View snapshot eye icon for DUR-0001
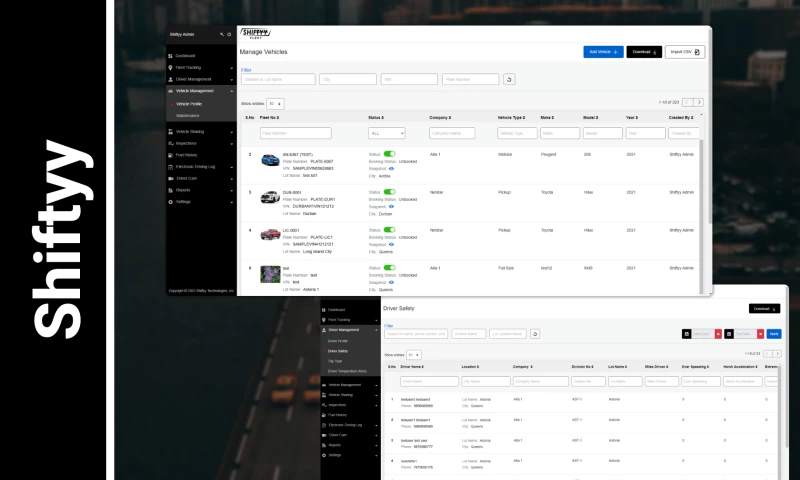 pos(391,207)
